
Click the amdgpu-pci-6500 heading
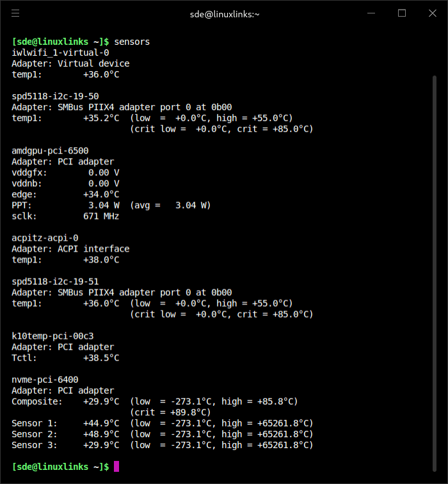click(x=50, y=150)
